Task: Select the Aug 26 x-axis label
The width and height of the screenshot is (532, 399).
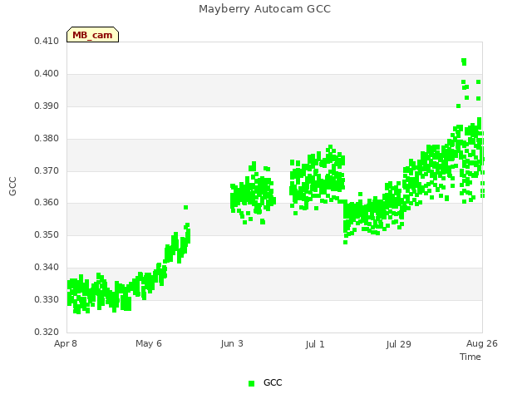Action: (x=482, y=343)
